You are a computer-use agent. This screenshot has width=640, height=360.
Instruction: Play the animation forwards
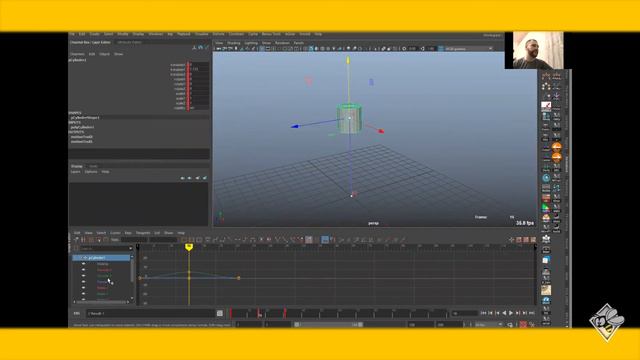click(x=511, y=313)
